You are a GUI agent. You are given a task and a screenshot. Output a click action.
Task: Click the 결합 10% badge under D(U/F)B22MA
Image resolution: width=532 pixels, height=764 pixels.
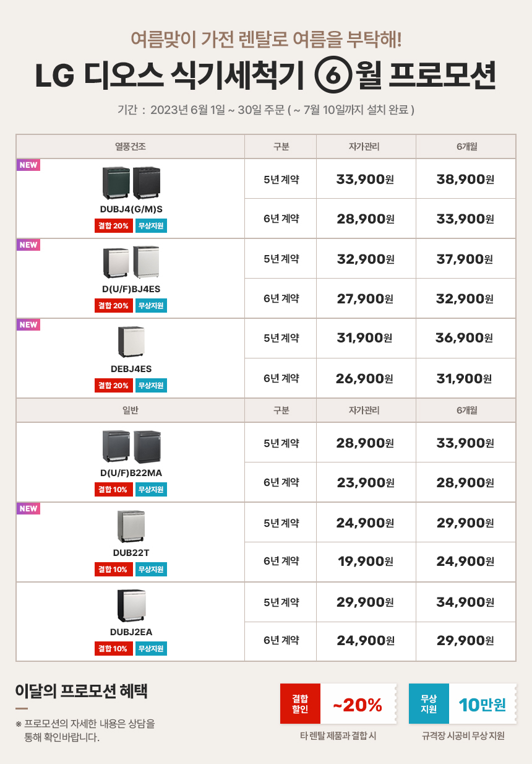(x=113, y=490)
